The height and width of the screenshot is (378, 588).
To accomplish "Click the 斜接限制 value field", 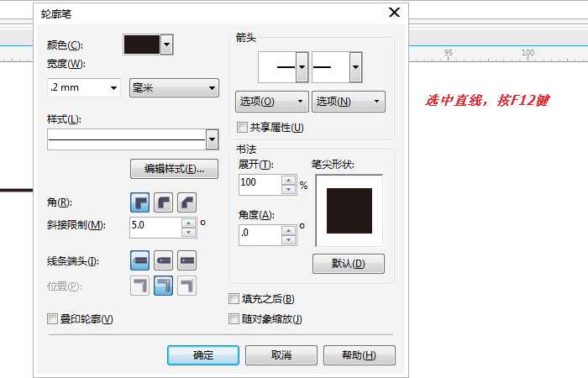I will pos(155,226).
